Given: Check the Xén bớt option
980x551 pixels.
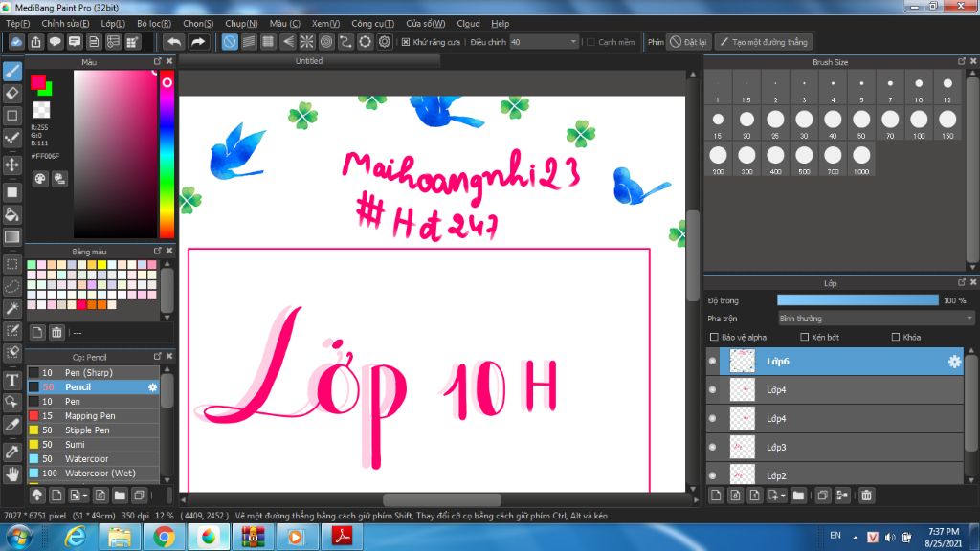Looking at the screenshot, I should [x=804, y=337].
